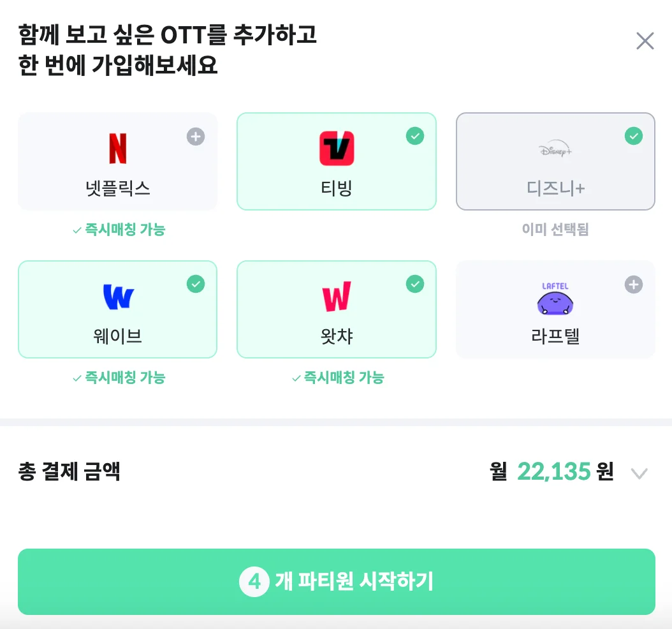Select the Netflix logo icon

coord(117,148)
